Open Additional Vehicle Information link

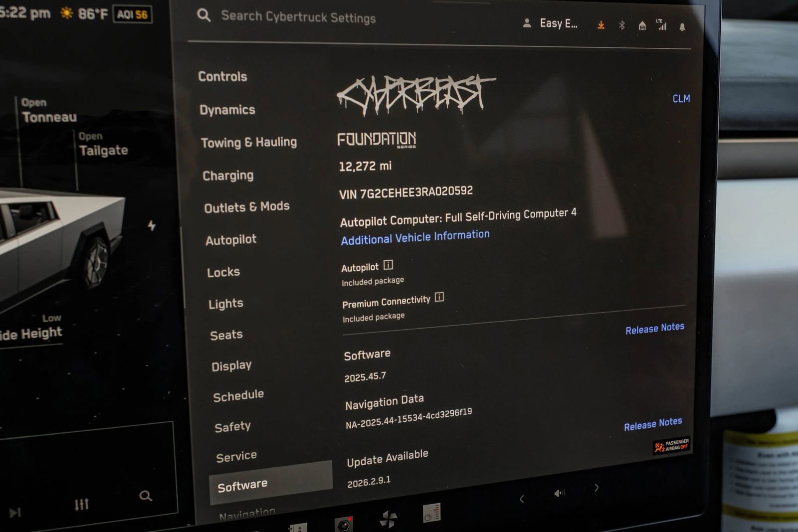pos(415,237)
